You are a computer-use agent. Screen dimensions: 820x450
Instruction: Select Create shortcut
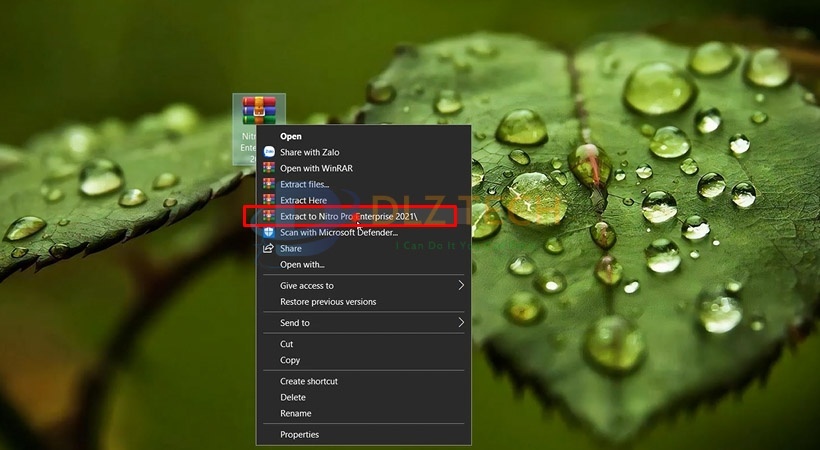point(309,381)
